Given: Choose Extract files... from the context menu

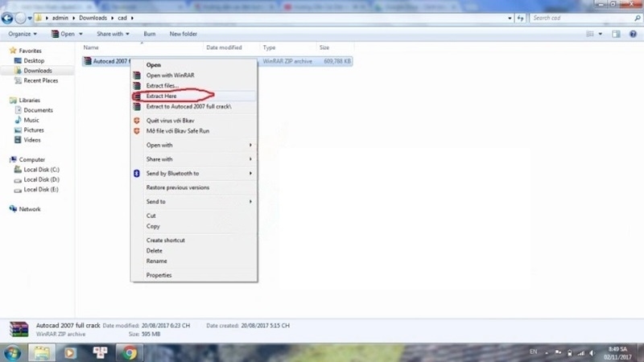Looking at the screenshot, I should 162,85.
